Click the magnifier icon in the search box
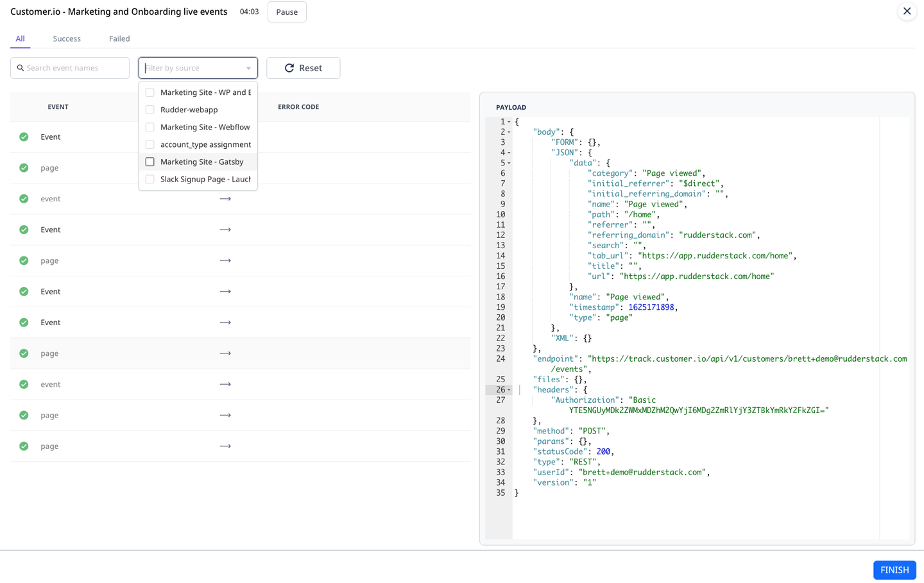Viewport: 924px width, 583px height. pos(21,68)
